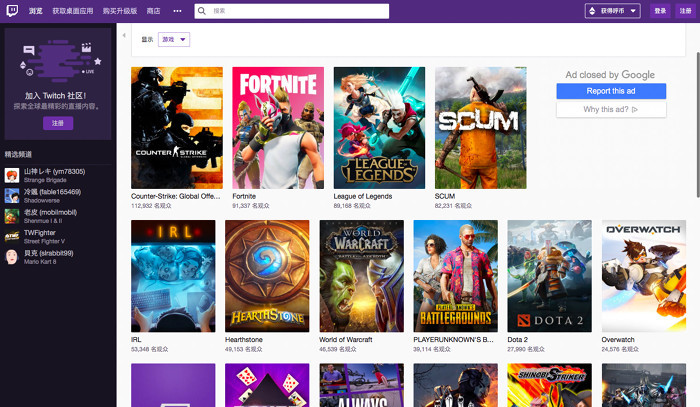700x407 pixels.
Task: Click the 登录 login button
Action: [660, 11]
